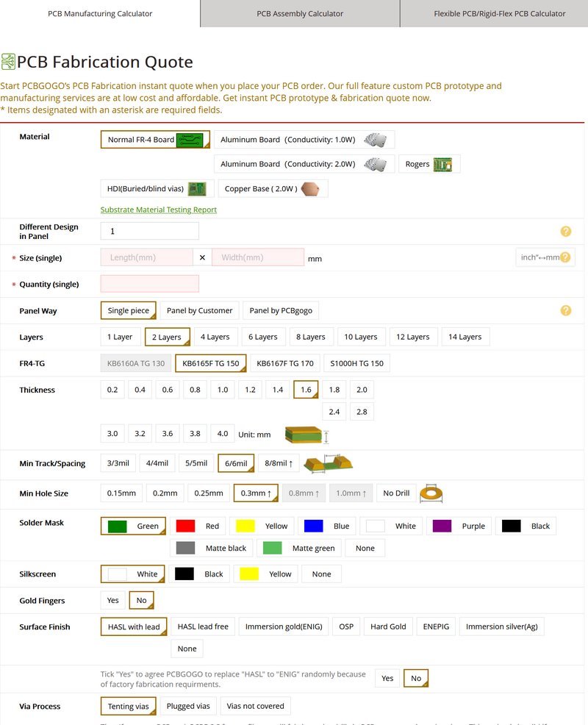Choose Vias not covered option
Image resolution: width=588 pixels, height=725 pixels.
(x=255, y=707)
